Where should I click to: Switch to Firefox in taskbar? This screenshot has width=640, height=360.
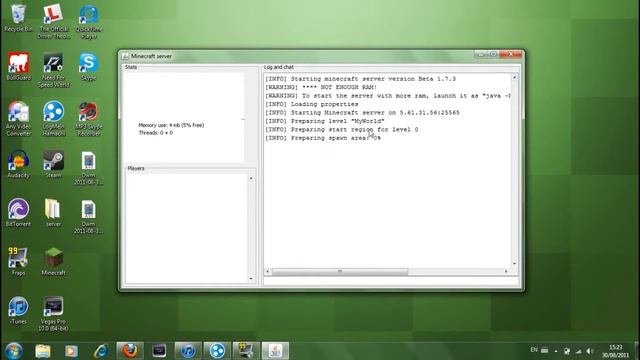click(x=130, y=351)
